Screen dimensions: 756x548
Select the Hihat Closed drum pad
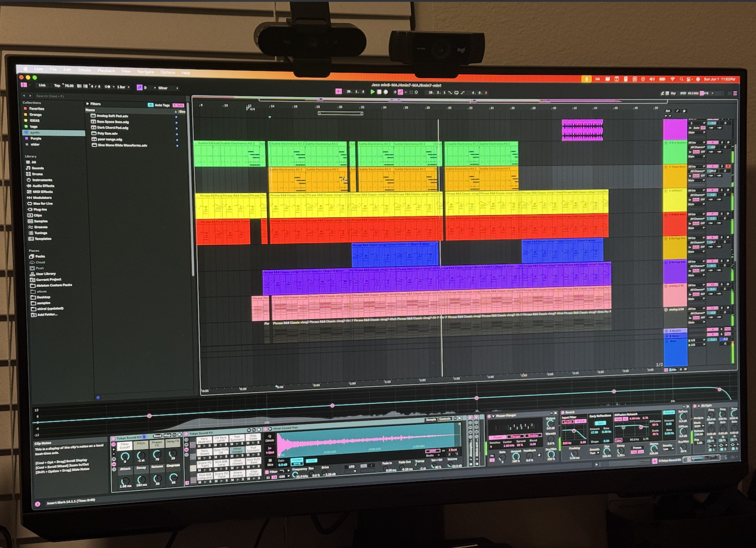click(237, 450)
